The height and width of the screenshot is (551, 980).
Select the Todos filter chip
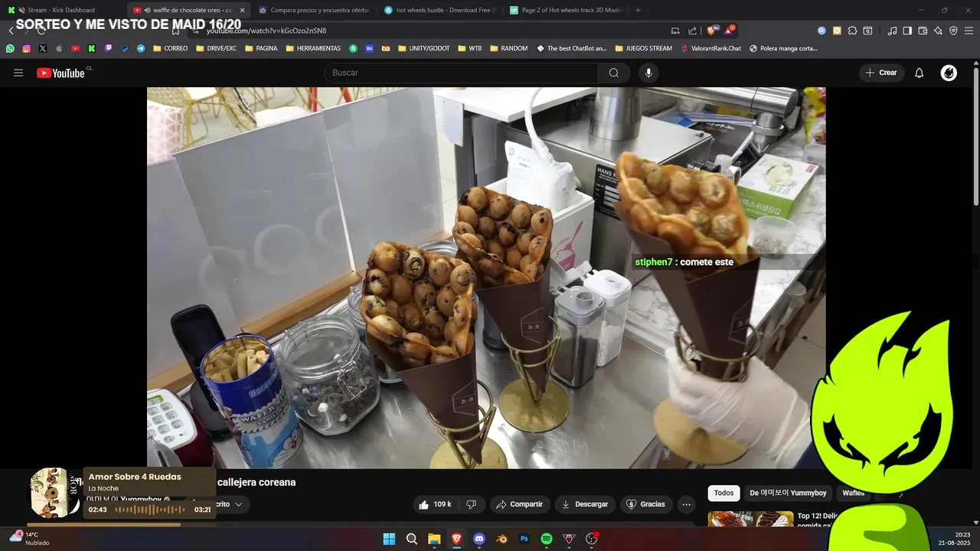click(x=724, y=493)
